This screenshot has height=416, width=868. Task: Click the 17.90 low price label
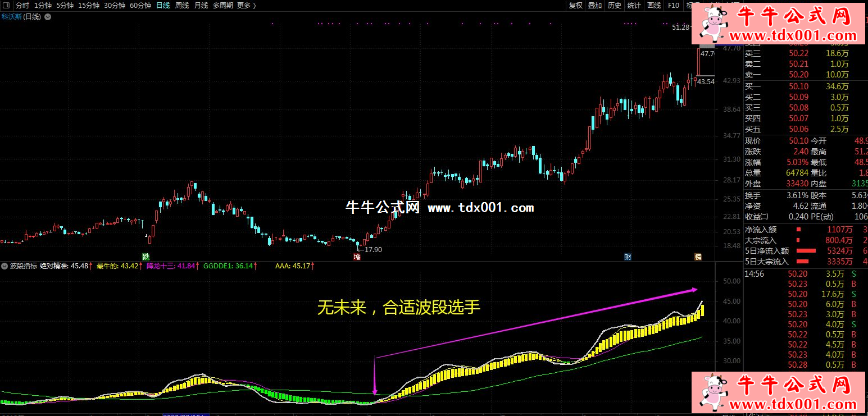click(x=373, y=250)
